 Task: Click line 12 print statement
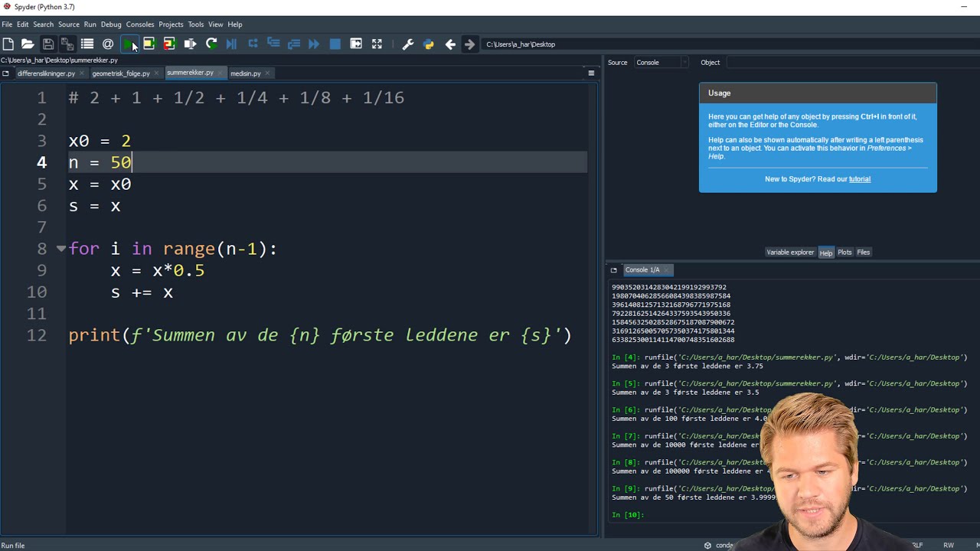(x=320, y=335)
